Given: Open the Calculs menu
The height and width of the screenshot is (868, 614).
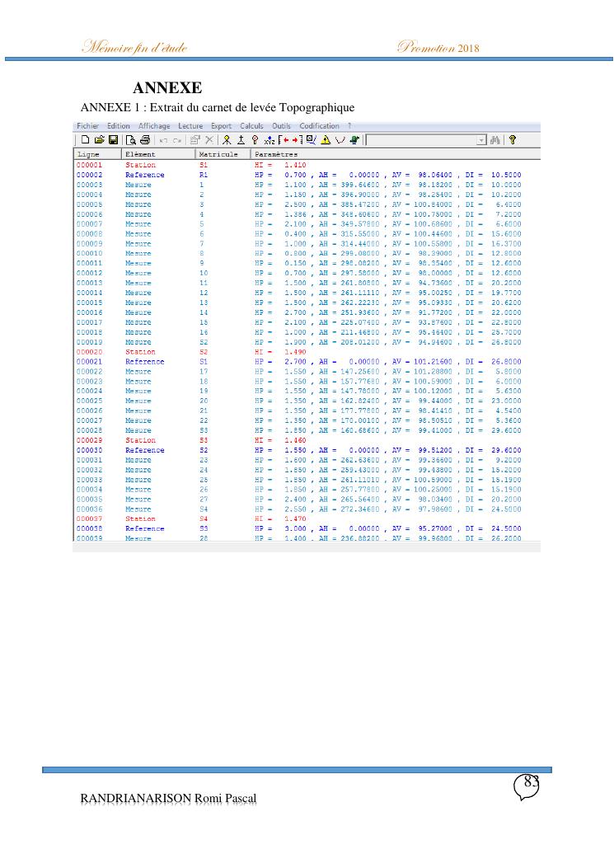Looking at the screenshot, I should pos(251,126).
